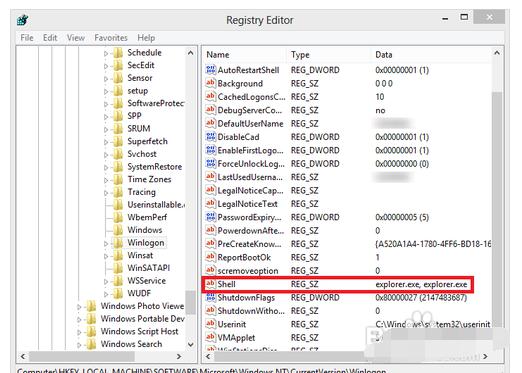Click the PasswordExpiry DWORD icon
This screenshot has height=373, width=522.
pos(211,217)
